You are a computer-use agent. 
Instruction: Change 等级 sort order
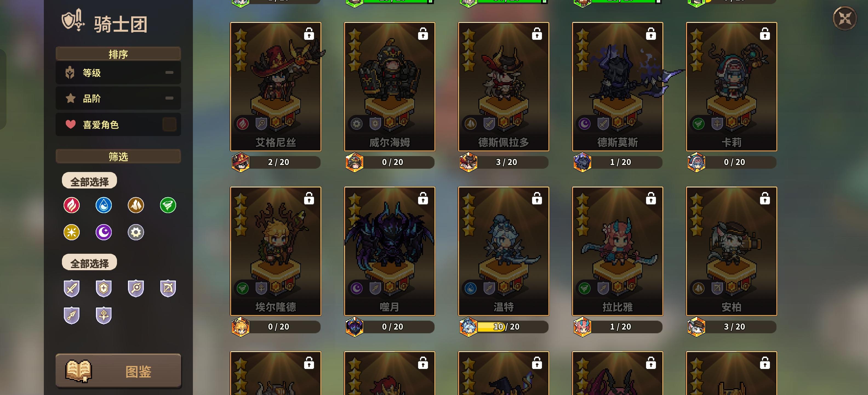click(x=118, y=72)
